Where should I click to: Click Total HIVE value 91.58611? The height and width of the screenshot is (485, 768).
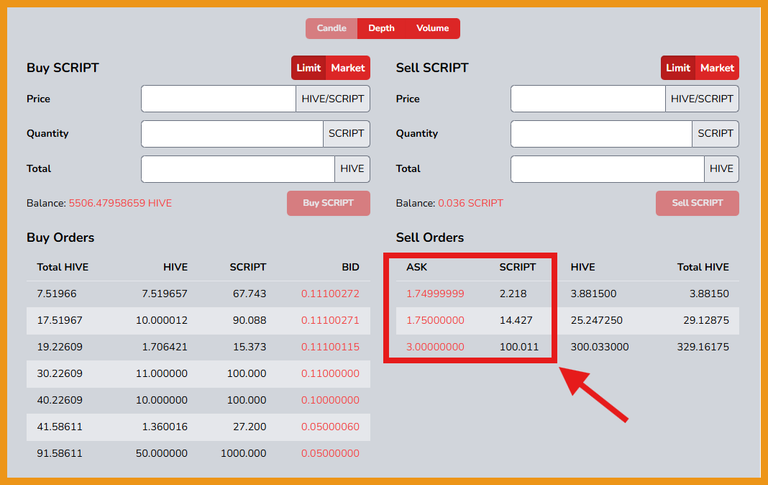tap(60, 453)
